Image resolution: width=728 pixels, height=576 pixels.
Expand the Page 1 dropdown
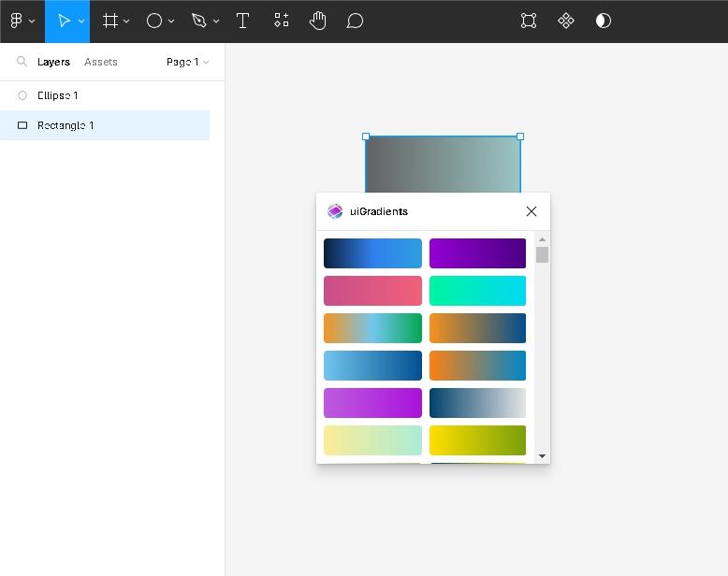pyautogui.click(x=187, y=62)
